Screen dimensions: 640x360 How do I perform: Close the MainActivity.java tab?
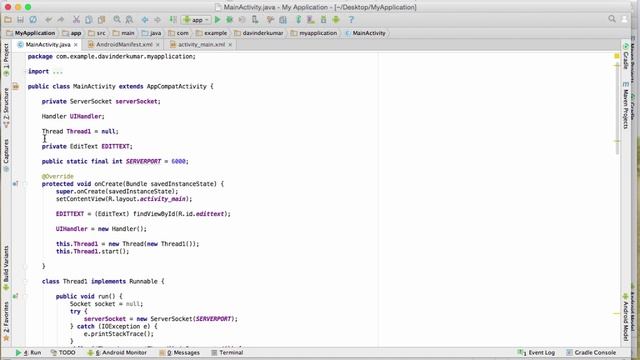coord(76,44)
